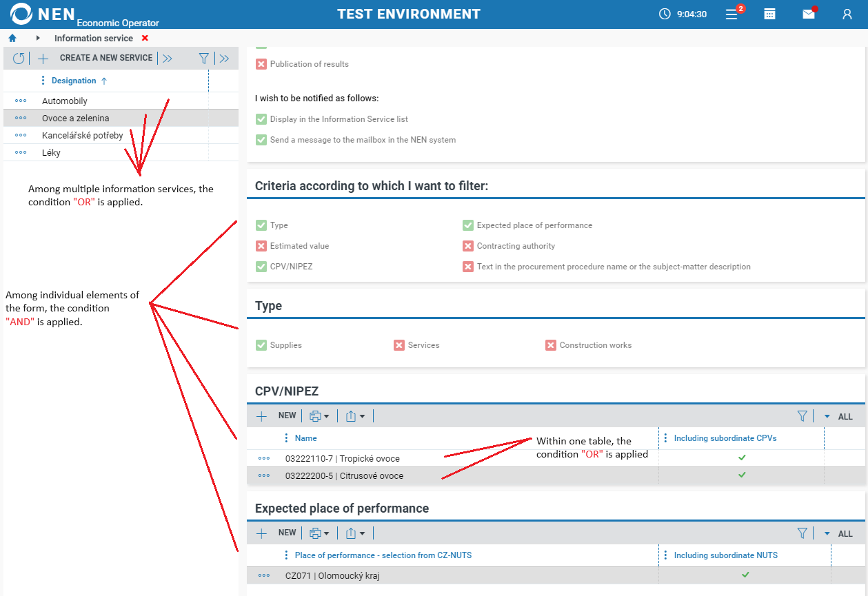Click the filter funnel in the CPV/NIPEZ toolbar
This screenshot has width=868, height=596.
coord(802,416)
